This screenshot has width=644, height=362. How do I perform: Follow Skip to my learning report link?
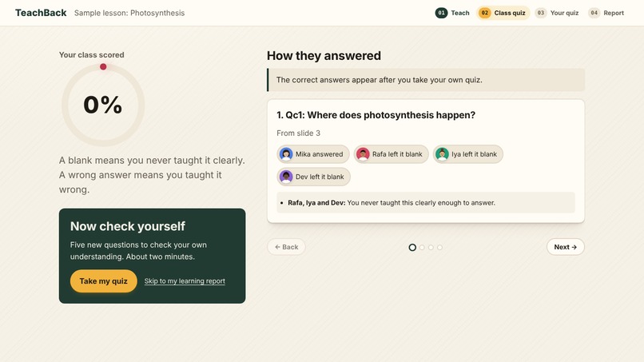185,281
